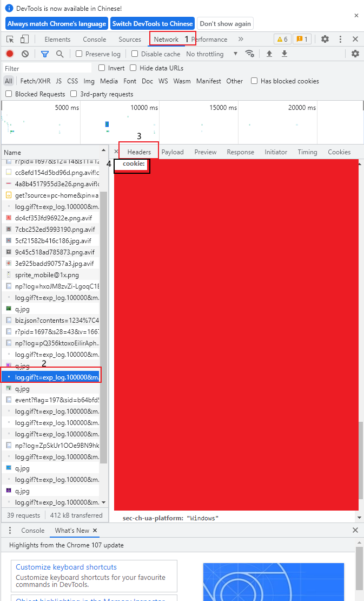Switch to the Console tab
364x601 pixels.
tap(95, 40)
